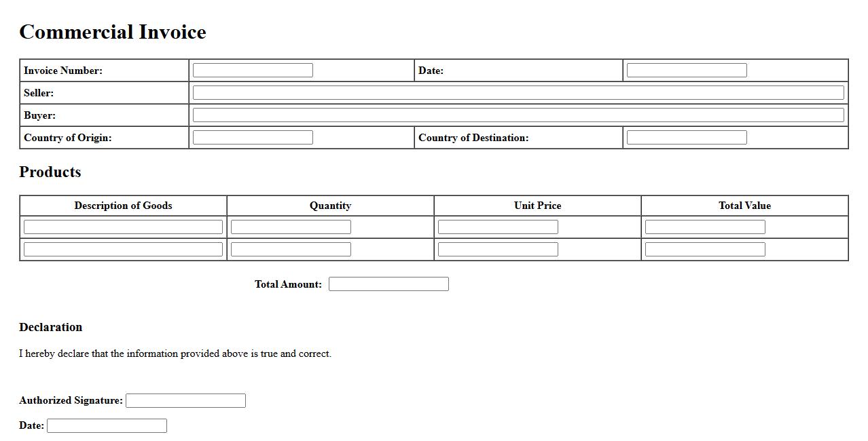Click the Declaration statement text

point(175,353)
